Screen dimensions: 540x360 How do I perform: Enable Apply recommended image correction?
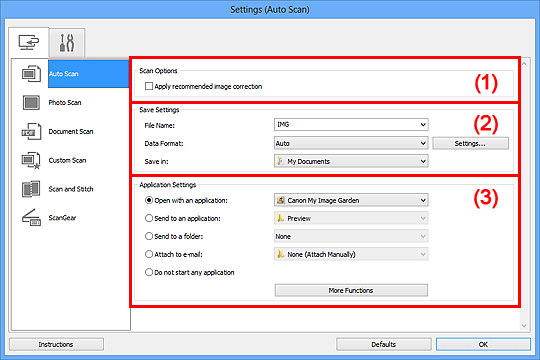click(149, 86)
